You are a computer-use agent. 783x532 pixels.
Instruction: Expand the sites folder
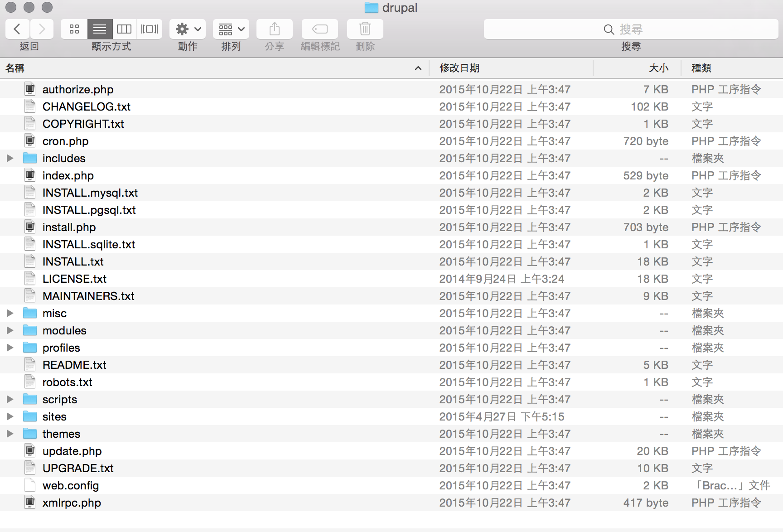10,416
